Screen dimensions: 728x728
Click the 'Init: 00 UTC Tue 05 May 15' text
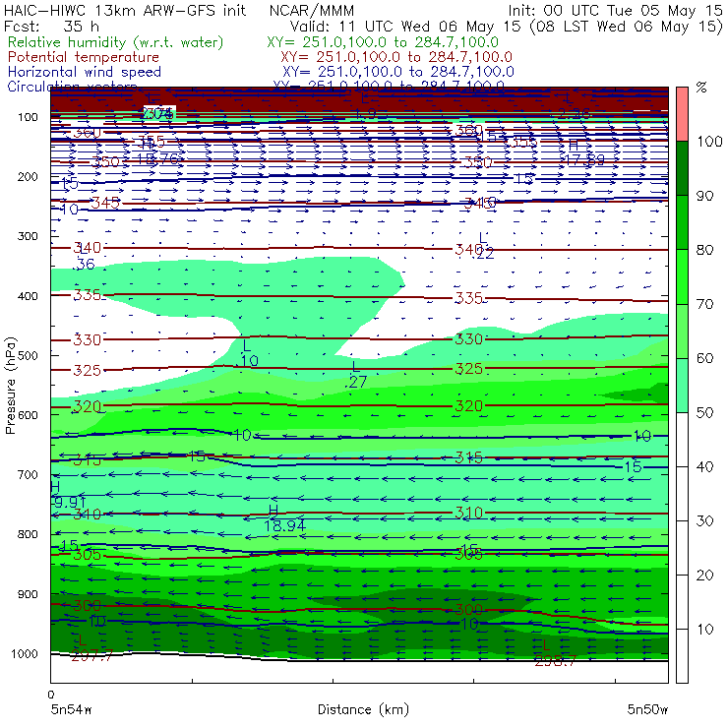click(x=615, y=11)
